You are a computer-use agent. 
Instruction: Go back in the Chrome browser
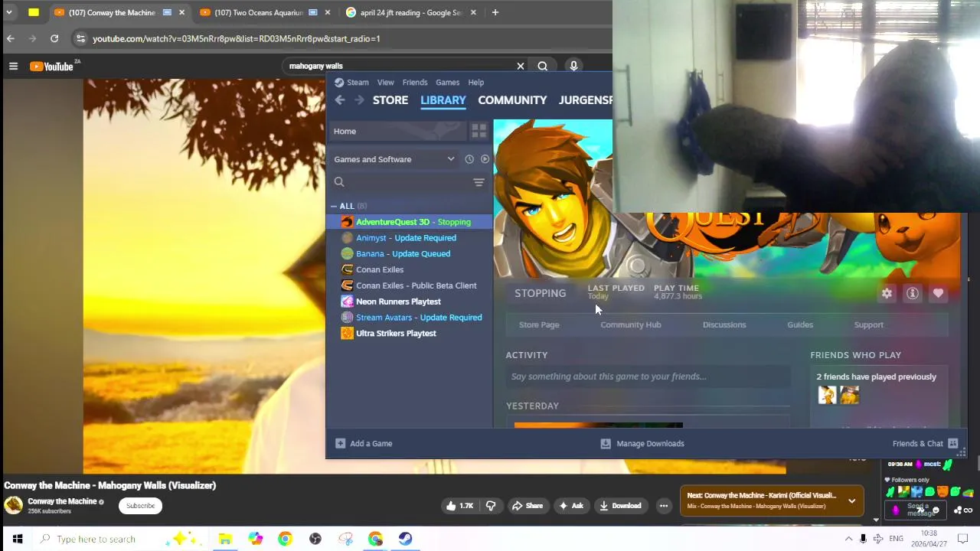pyautogui.click(x=10, y=38)
